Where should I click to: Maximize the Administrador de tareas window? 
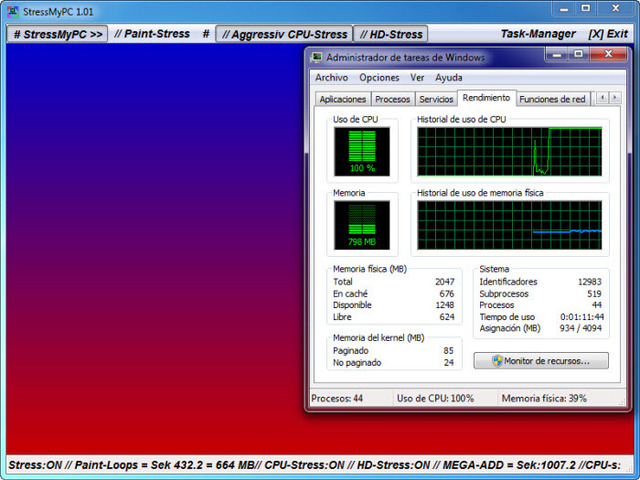(578, 54)
